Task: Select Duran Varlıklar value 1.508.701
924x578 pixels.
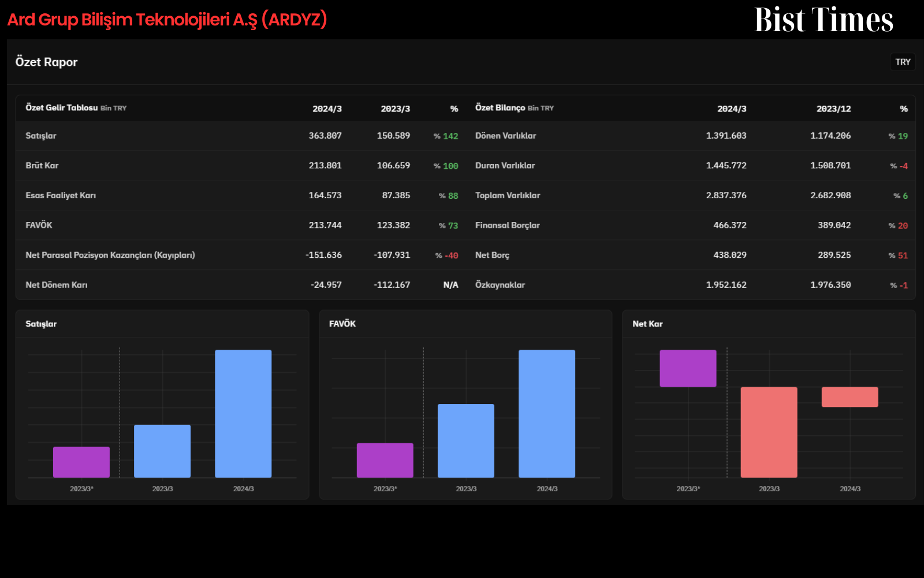Action: (x=830, y=165)
